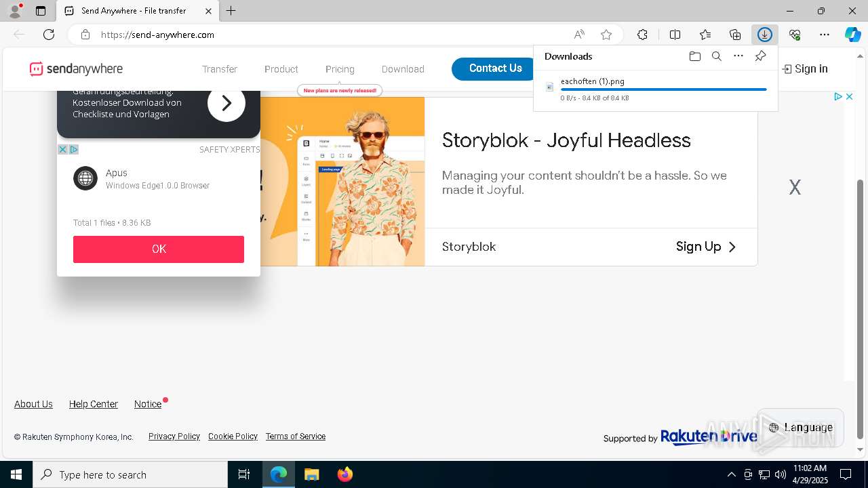Pin the Downloads panel

pyautogui.click(x=760, y=56)
